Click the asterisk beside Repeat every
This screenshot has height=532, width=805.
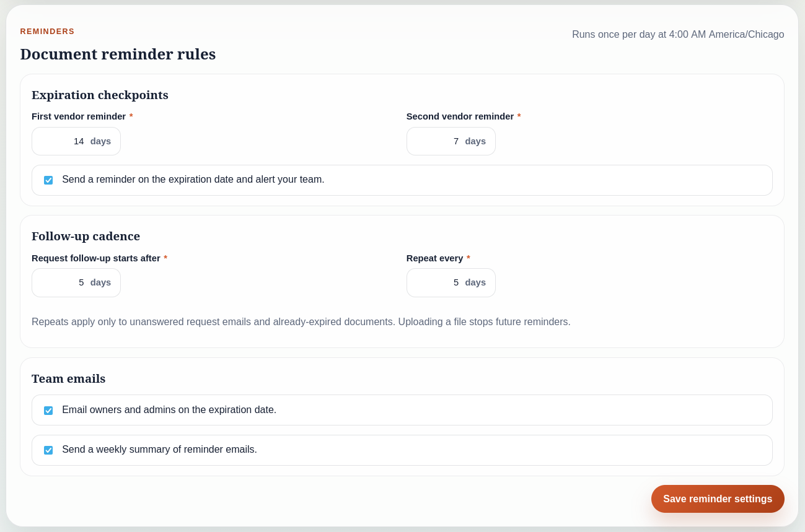click(x=468, y=258)
